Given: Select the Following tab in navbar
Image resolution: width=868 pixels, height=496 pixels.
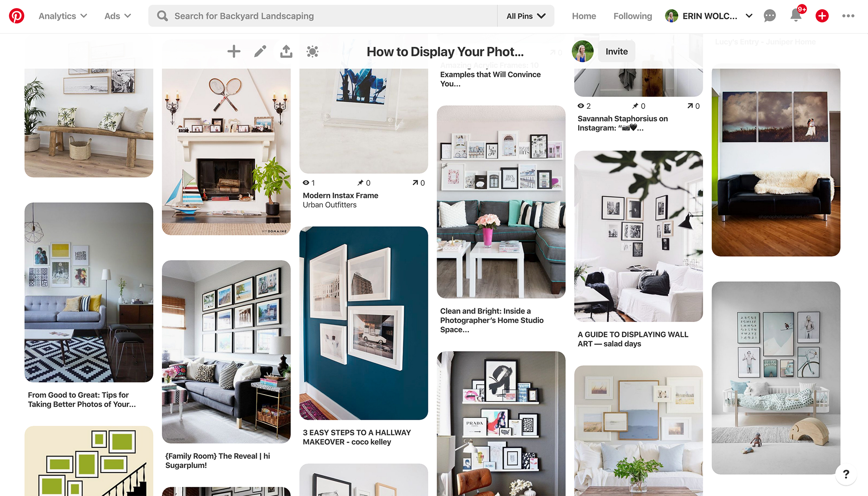Looking at the screenshot, I should coord(633,16).
